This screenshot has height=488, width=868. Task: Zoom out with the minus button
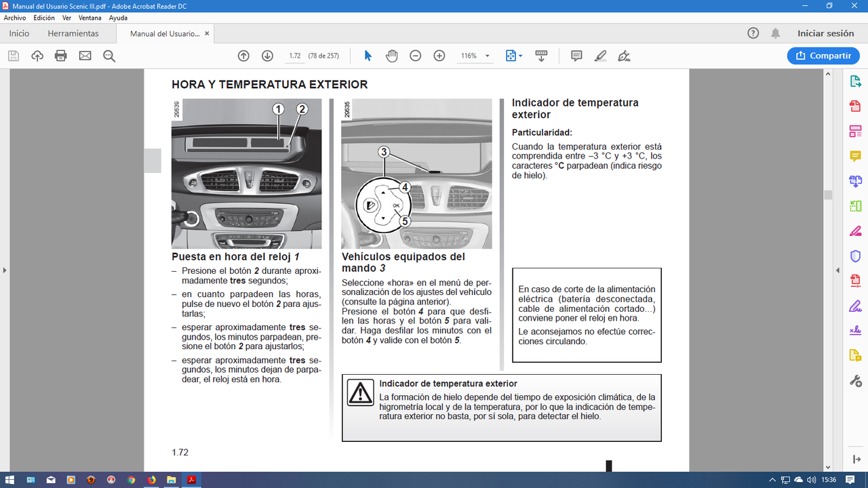click(416, 56)
